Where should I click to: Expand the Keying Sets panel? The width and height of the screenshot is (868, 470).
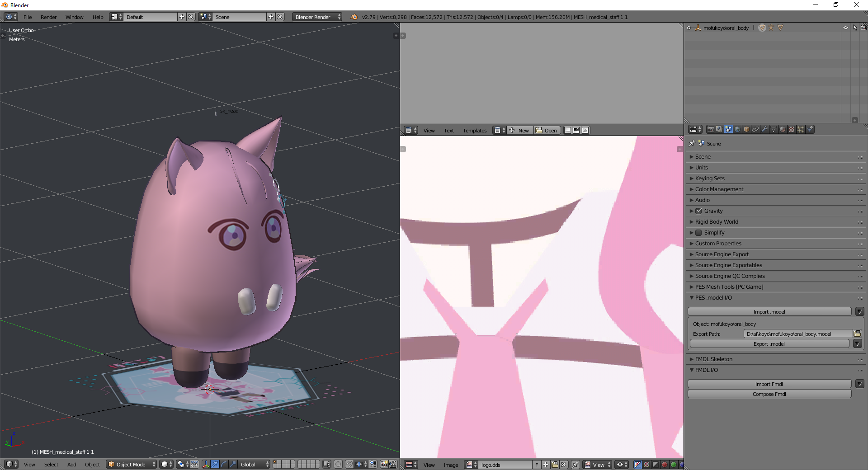tap(775, 178)
